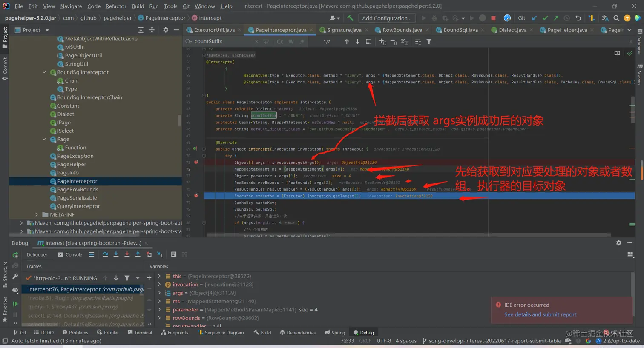Click the Git Push arrow icon

coord(556,18)
